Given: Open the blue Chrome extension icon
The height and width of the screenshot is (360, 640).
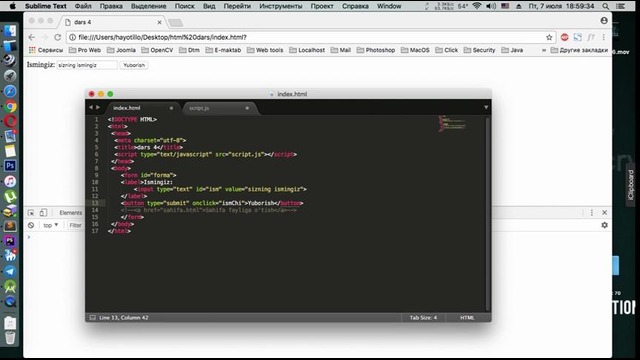Looking at the screenshot, I should [x=578, y=37].
